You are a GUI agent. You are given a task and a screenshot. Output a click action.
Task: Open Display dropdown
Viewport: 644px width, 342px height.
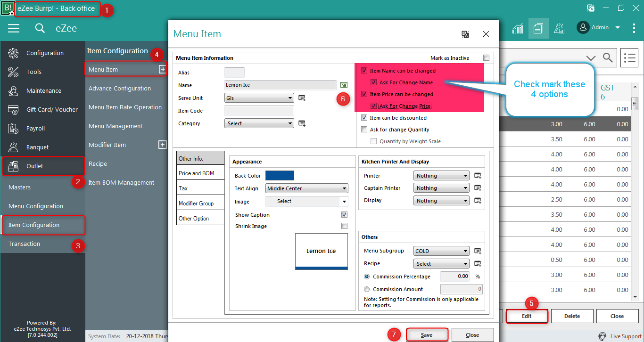(x=441, y=201)
